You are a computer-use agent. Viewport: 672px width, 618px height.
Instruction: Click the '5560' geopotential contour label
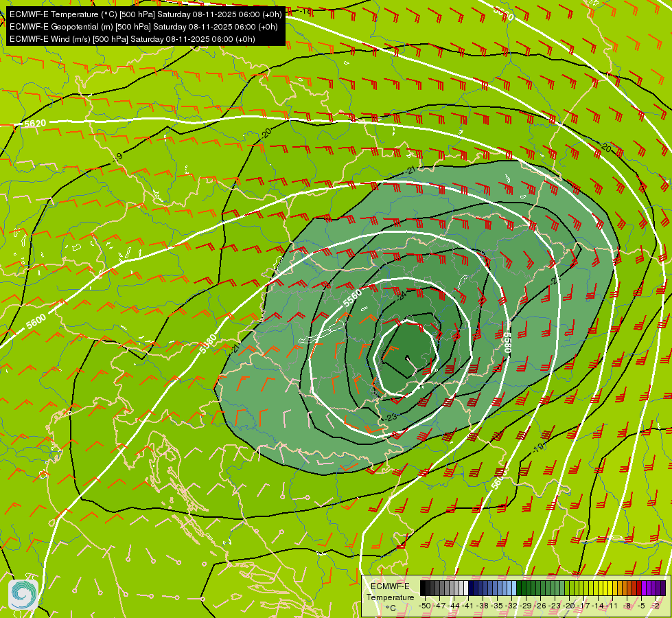[352, 297]
